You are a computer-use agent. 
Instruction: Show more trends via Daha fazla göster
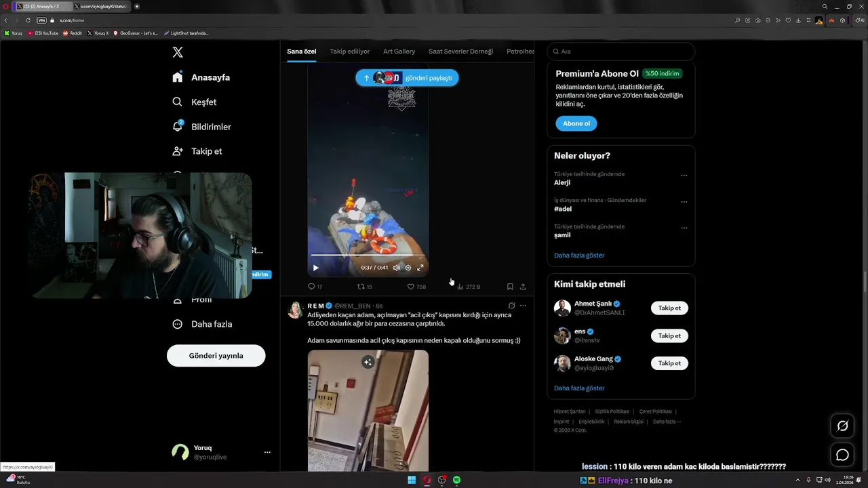coord(579,256)
